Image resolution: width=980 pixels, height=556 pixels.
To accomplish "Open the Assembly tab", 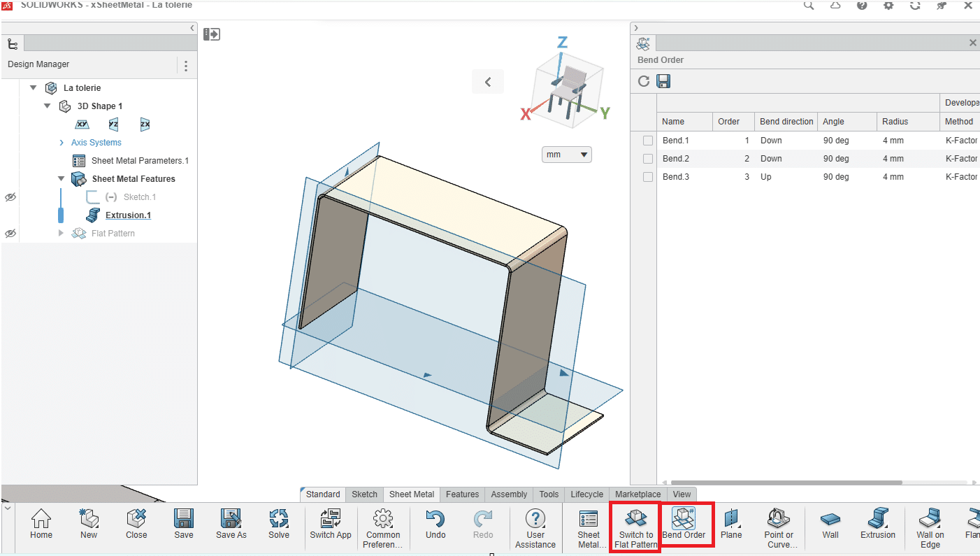I will coord(509,494).
